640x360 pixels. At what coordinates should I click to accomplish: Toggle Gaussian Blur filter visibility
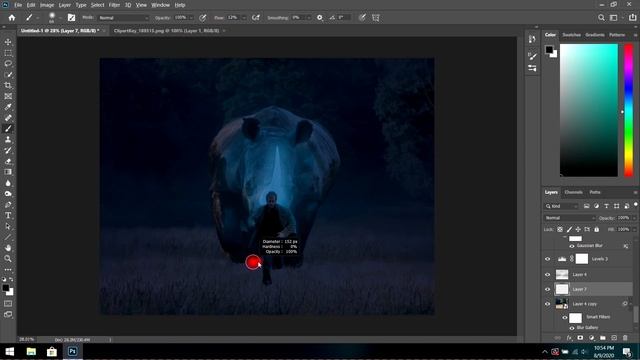(571, 246)
